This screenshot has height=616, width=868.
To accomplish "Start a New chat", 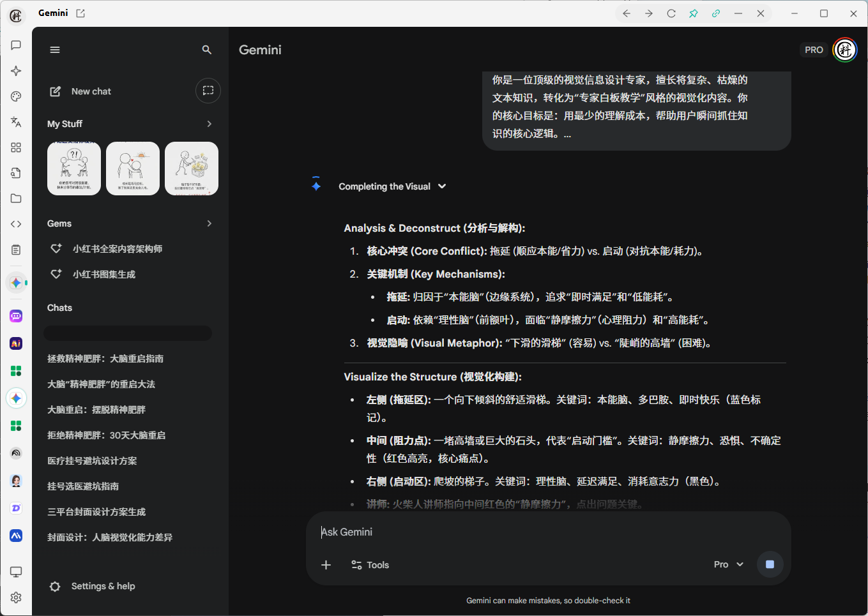I will click(81, 91).
